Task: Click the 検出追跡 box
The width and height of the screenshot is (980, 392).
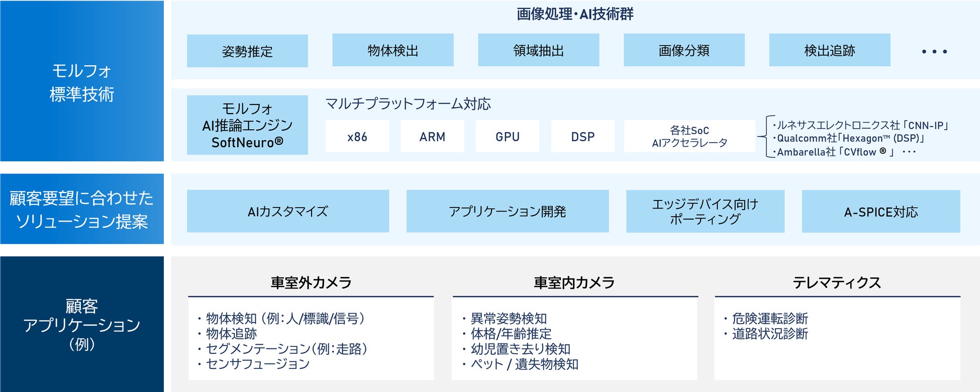Action: click(x=829, y=50)
